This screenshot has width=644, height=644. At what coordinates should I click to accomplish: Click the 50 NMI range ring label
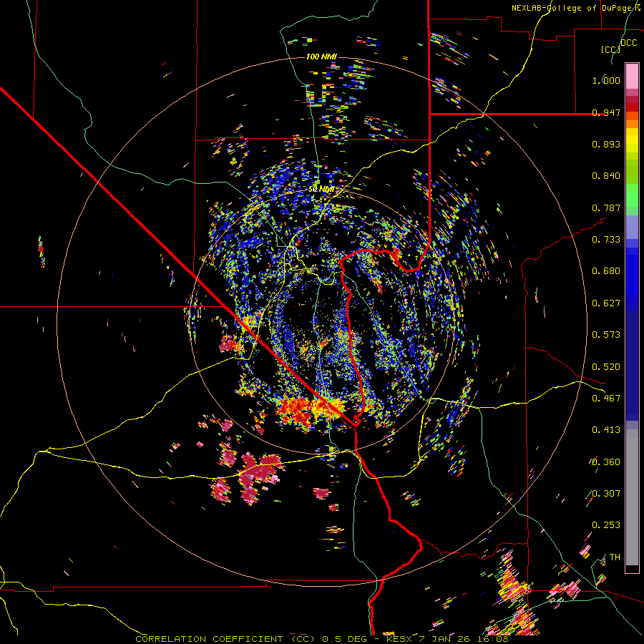tap(321, 190)
